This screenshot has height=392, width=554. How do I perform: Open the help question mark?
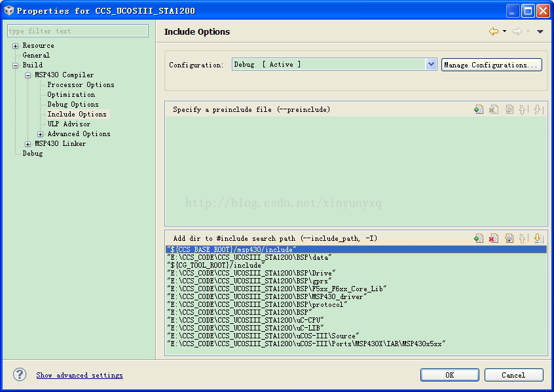(20, 374)
